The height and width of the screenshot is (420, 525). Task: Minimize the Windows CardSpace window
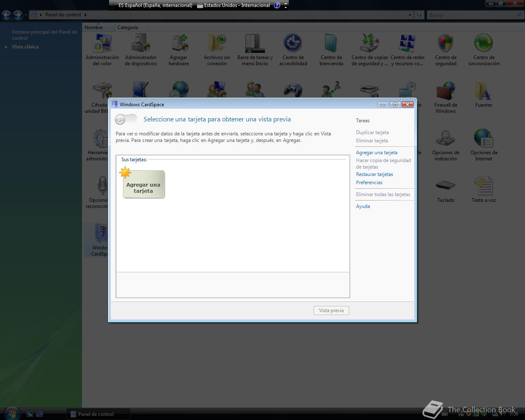(x=383, y=104)
